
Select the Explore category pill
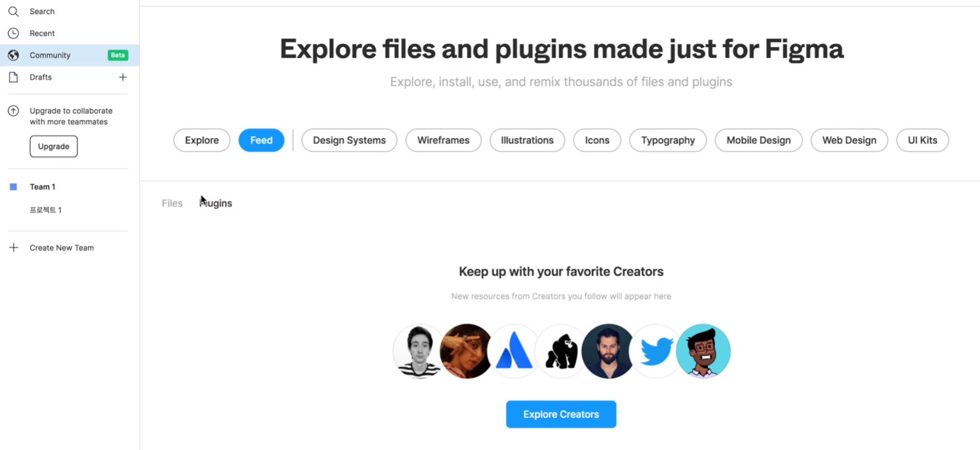(x=202, y=140)
